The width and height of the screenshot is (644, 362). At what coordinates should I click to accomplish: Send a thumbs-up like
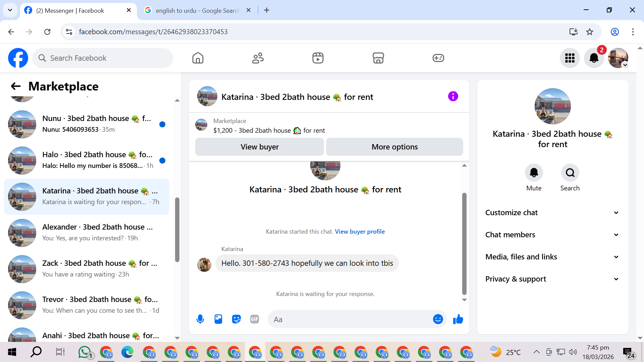pyautogui.click(x=458, y=319)
